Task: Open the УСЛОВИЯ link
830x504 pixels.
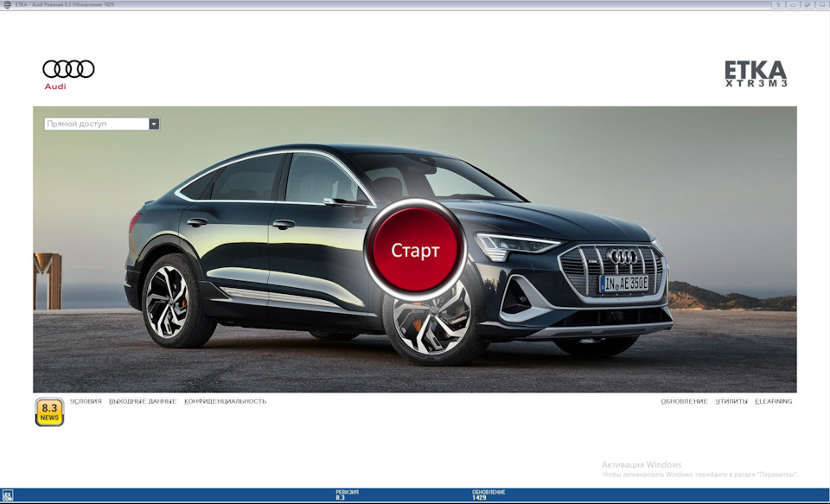Action: pyautogui.click(x=86, y=401)
